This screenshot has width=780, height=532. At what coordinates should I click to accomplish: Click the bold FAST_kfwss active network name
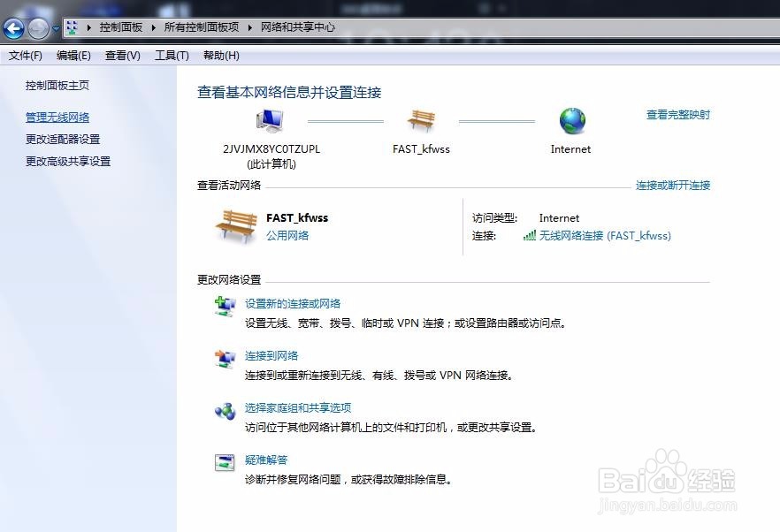tap(297, 217)
